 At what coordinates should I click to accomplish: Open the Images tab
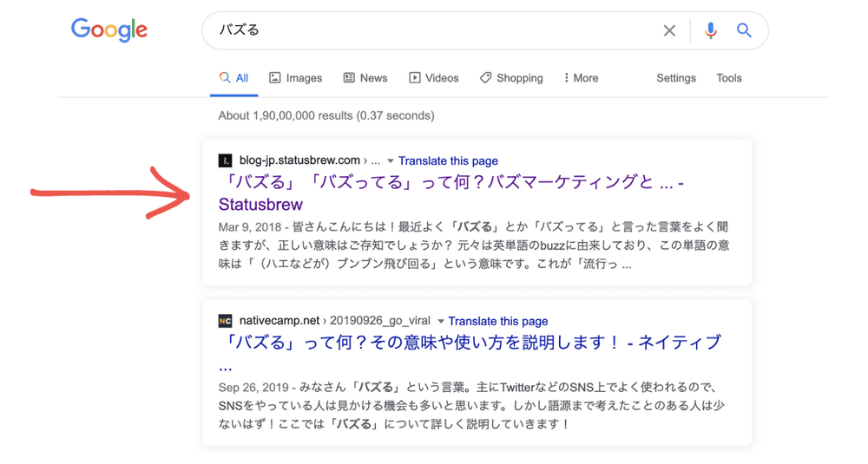[296, 78]
